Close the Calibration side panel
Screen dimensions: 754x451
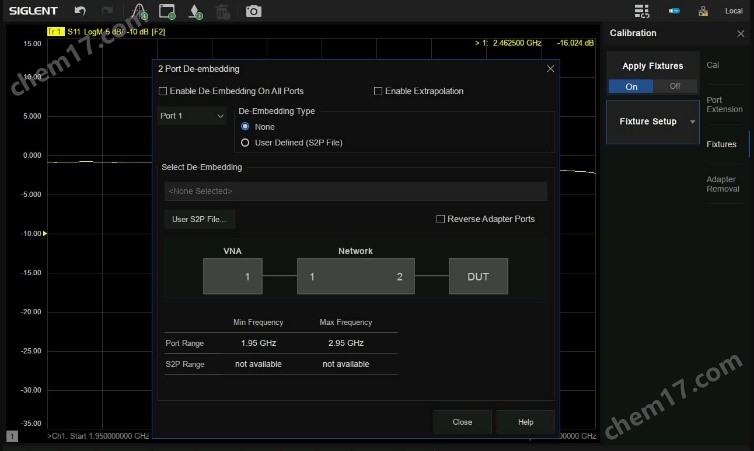pyautogui.click(x=741, y=33)
